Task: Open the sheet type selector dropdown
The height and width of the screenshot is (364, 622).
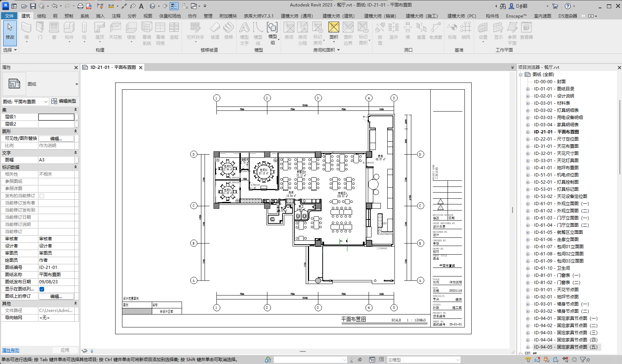Action: click(76, 84)
